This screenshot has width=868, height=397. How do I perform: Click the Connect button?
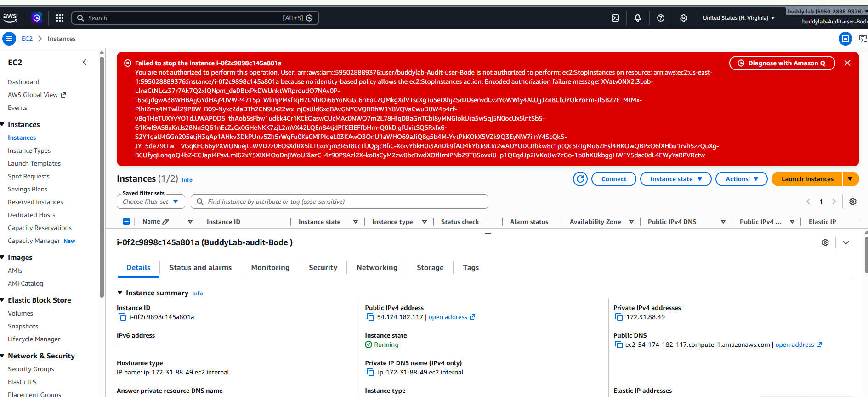[x=614, y=179]
